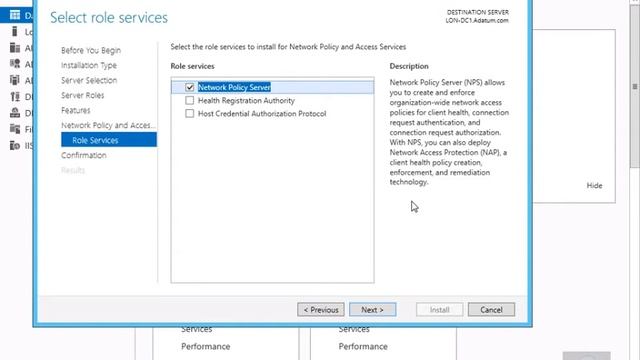Click Server Manager vertical scrollbar thumb
The width and height of the screenshot is (640, 360).
point(635,86)
